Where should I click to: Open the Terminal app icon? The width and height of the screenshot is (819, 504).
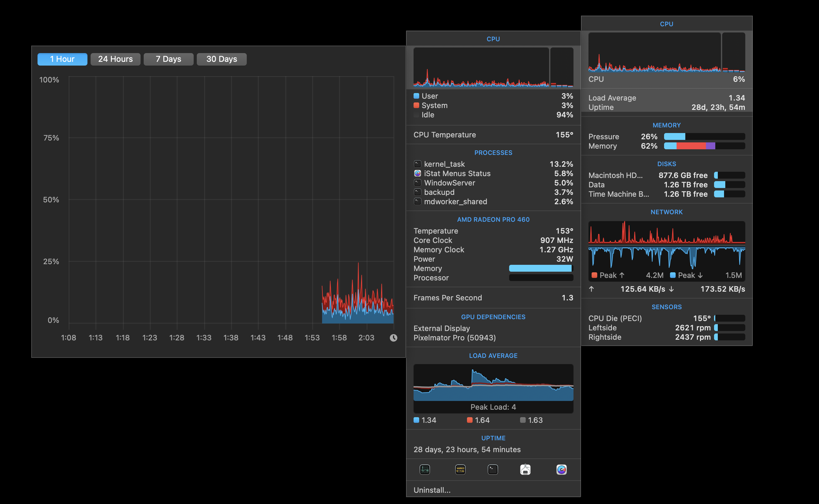(x=493, y=470)
